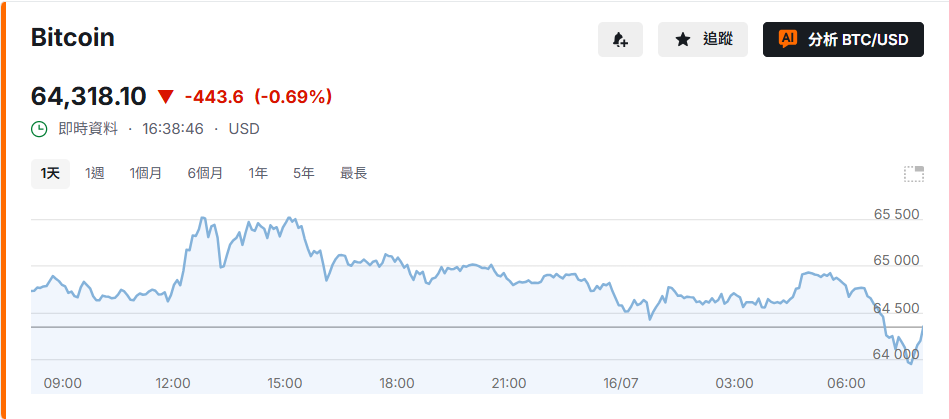This screenshot has width=949, height=419.
Task: Click the 65 500 price axis label
Action: [896, 214]
